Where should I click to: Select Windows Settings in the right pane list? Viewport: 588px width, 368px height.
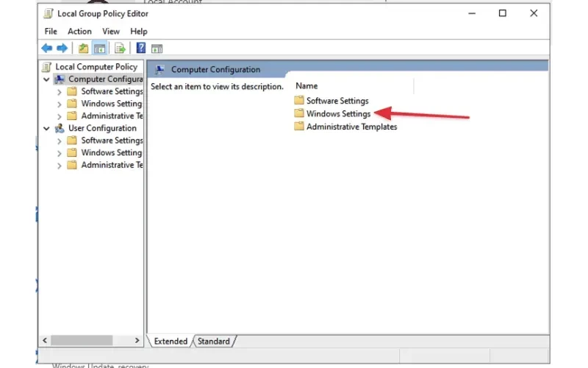click(338, 114)
